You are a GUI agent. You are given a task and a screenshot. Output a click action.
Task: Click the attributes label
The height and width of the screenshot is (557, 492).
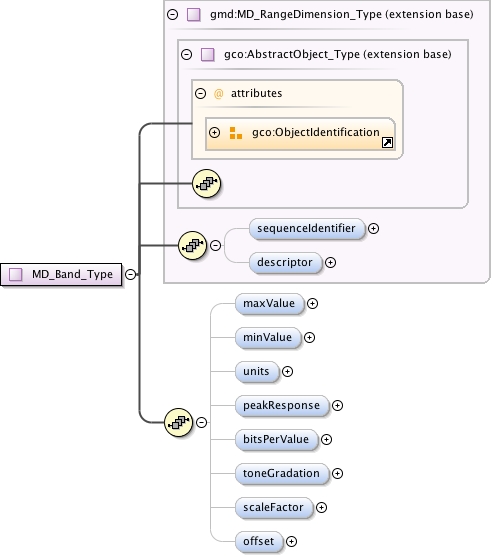(256, 93)
